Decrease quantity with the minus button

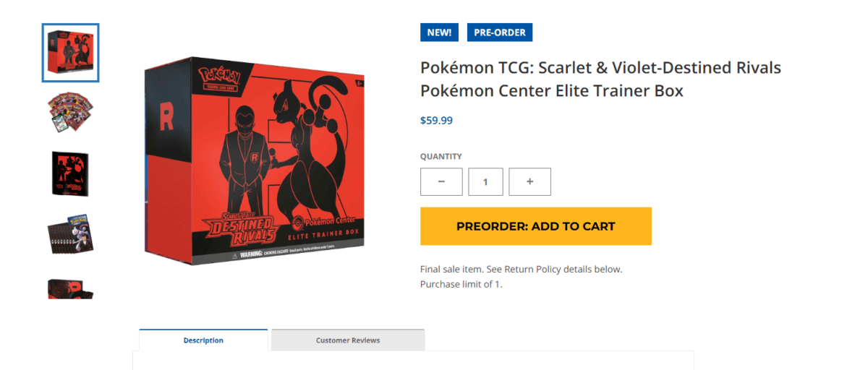tap(441, 182)
